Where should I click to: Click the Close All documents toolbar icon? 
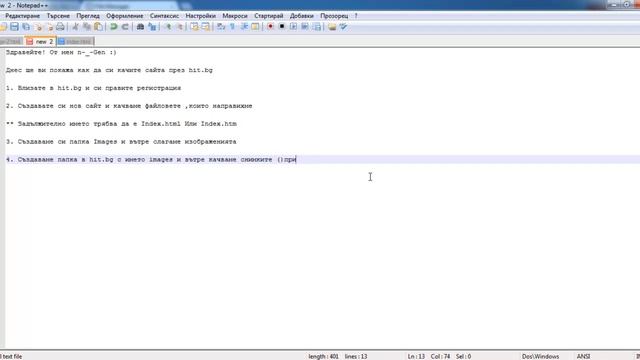tap(49, 27)
